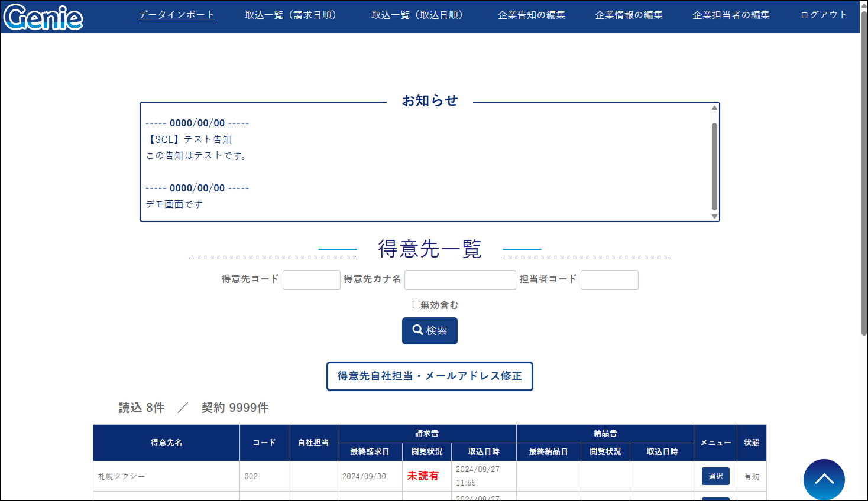Viewport: 868px width, 501px height.
Task: Click the 有効 status cell
Action: click(x=752, y=476)
